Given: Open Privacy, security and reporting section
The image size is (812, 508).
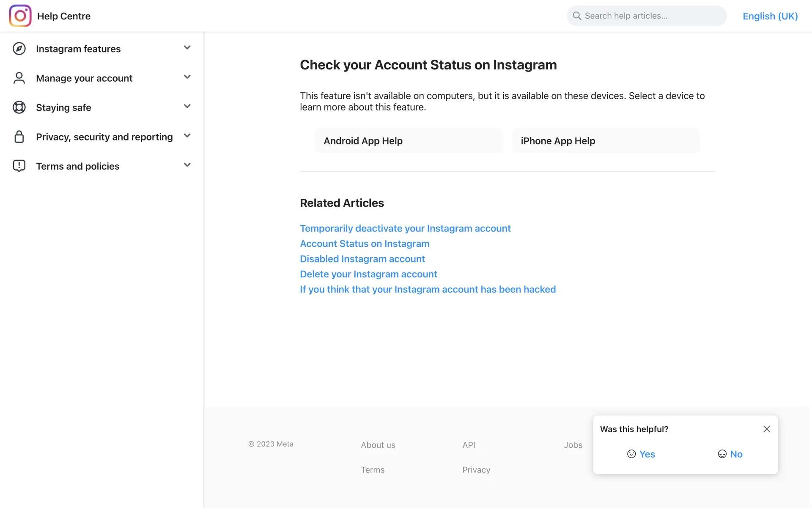Looking at the screenshot, I should pos(104,137).
